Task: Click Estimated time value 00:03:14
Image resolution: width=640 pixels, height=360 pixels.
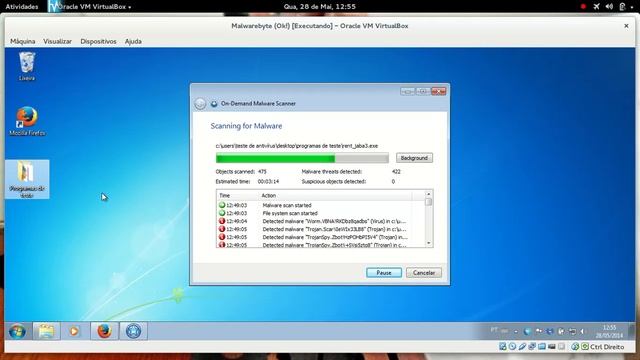Action: [x=268, y=181]
